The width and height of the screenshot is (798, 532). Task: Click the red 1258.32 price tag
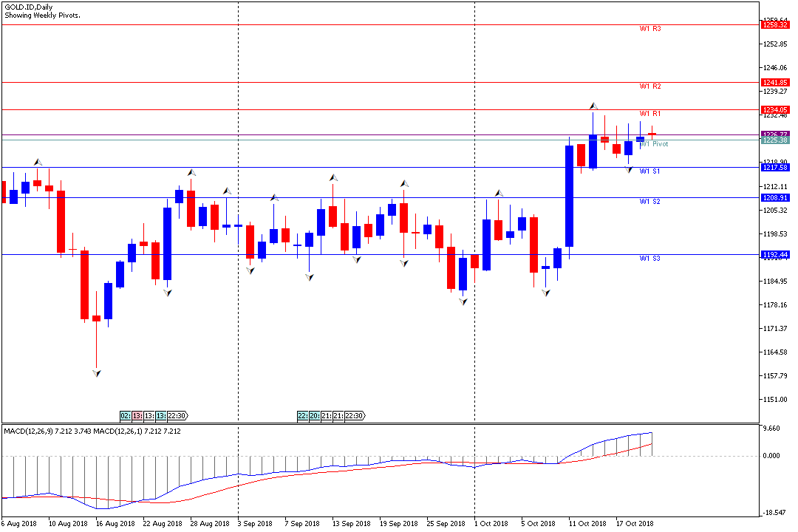coord(774,24)
